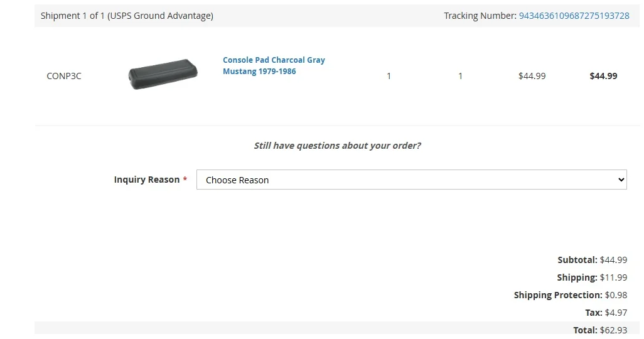Screen dimensions: 644x339
Task: Click the Shipping Protection $0.98 row
Action: point(571,295)
